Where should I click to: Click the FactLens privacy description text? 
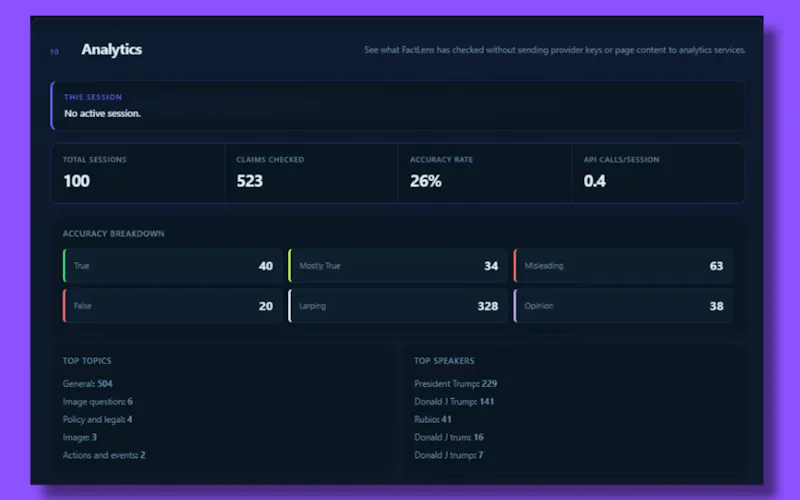click(555, 50)
